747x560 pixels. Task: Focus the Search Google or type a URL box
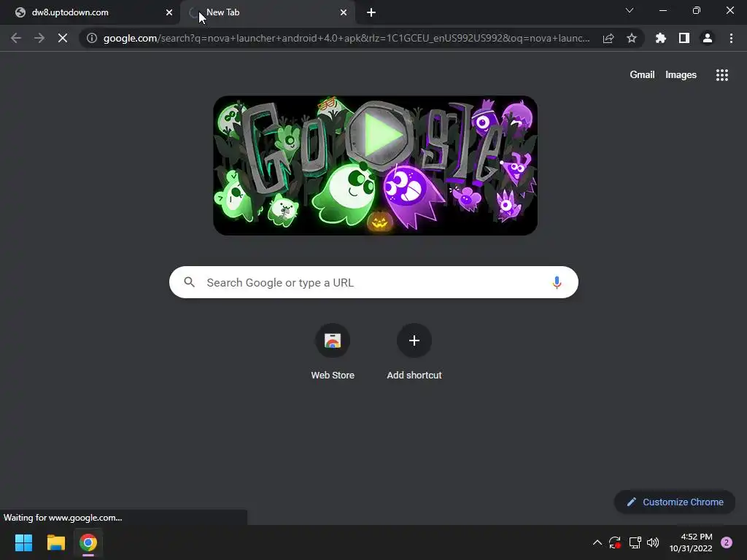tap(373, 282)
